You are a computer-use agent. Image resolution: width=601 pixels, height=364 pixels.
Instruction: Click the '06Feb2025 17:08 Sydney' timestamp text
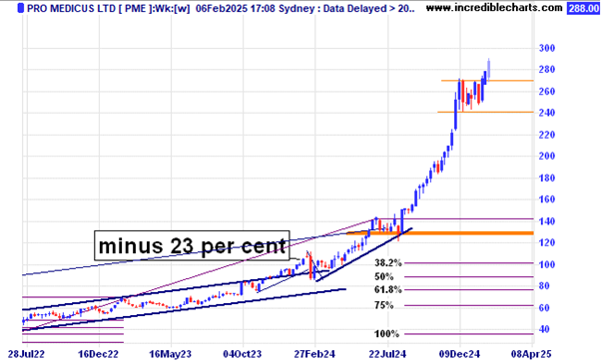(255, 8)
